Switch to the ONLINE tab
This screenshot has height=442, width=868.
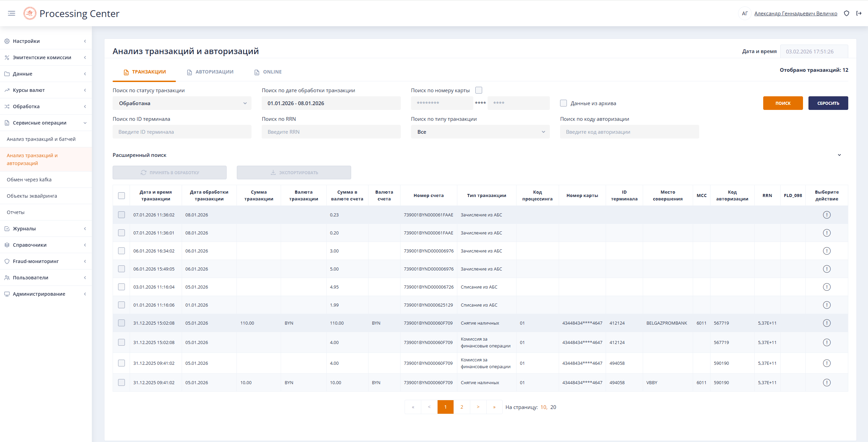268,72
